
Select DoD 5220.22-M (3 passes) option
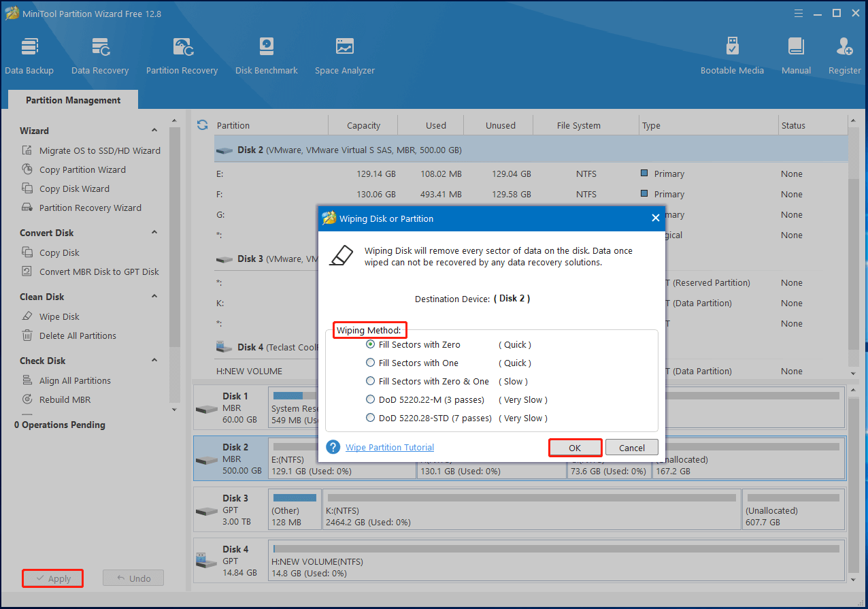click(370, 399)
